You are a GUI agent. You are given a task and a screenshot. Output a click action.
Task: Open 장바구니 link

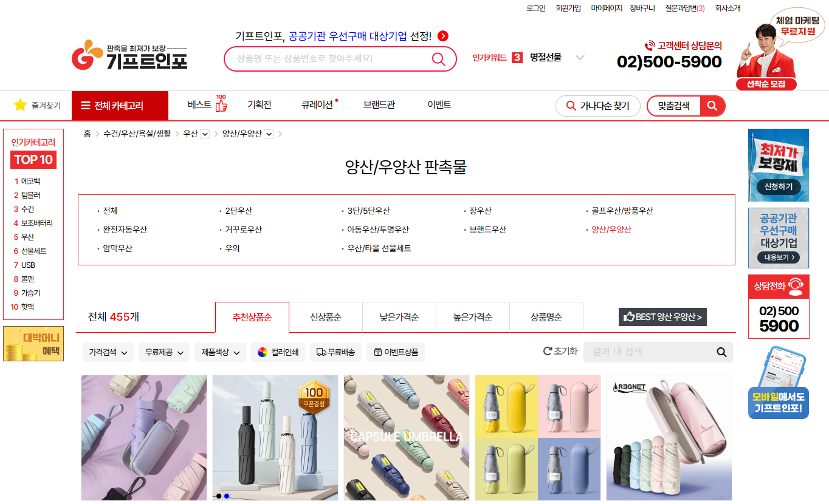click(x=642, y=9)
